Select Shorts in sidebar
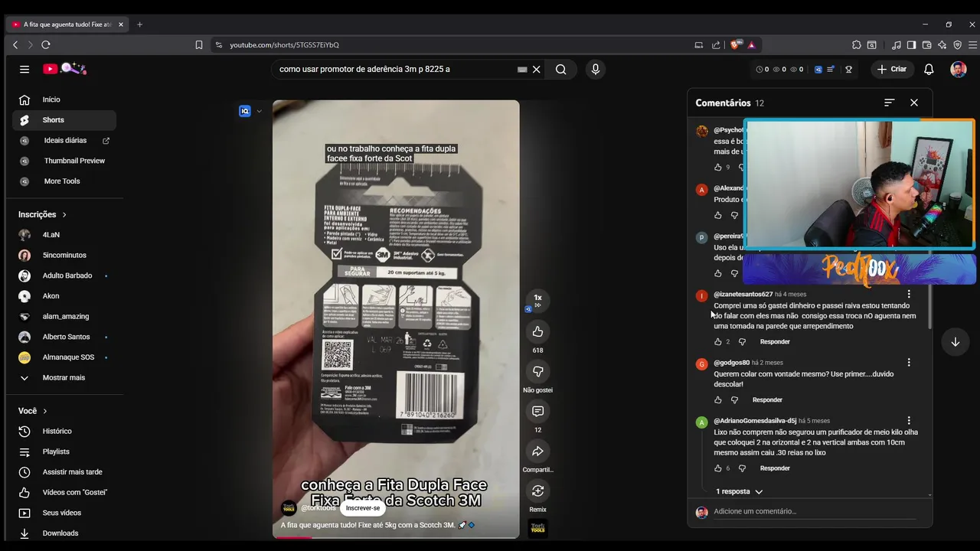Viewport: 980px width, 551px height. (64, 120)
